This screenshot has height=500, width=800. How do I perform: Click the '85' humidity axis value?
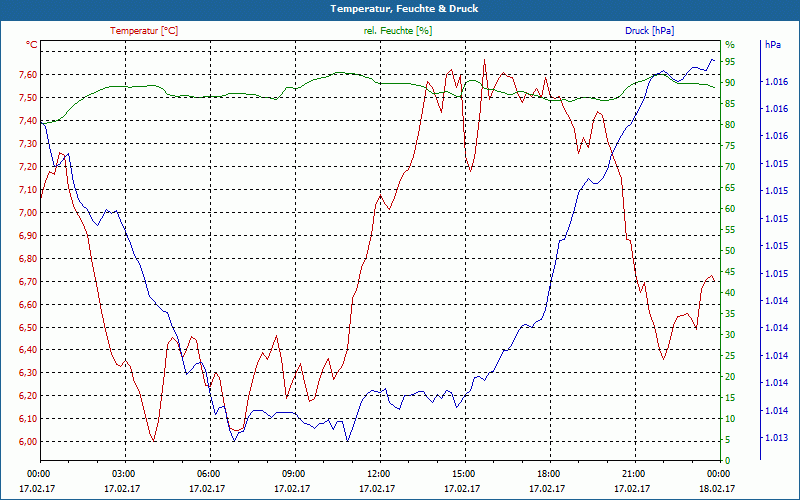[730, 104]
